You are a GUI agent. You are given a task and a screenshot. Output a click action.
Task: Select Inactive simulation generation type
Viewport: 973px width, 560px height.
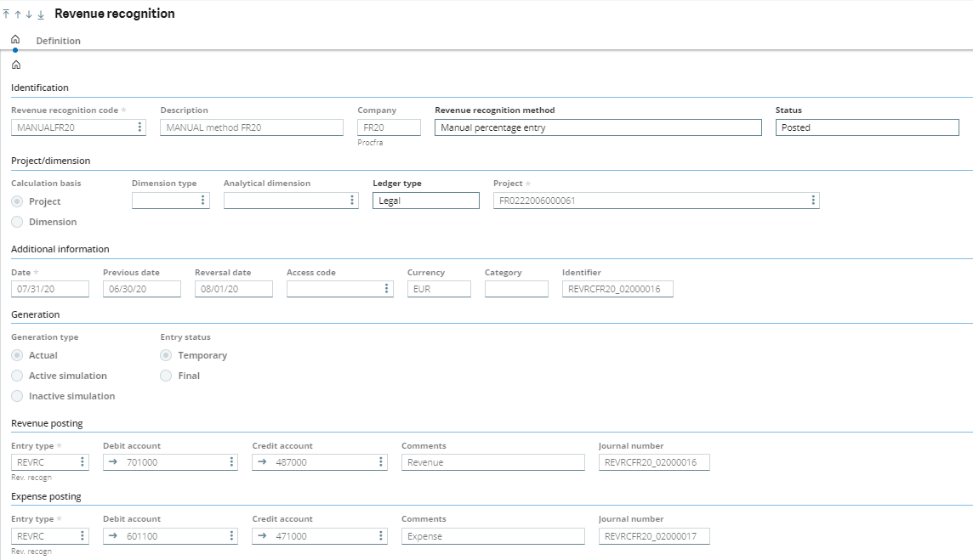point(17,396)
